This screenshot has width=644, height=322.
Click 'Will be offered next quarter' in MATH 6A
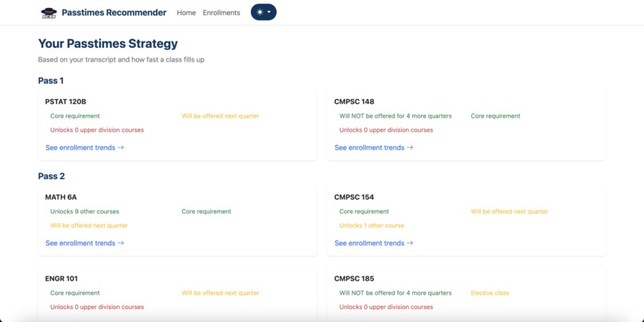89,225
